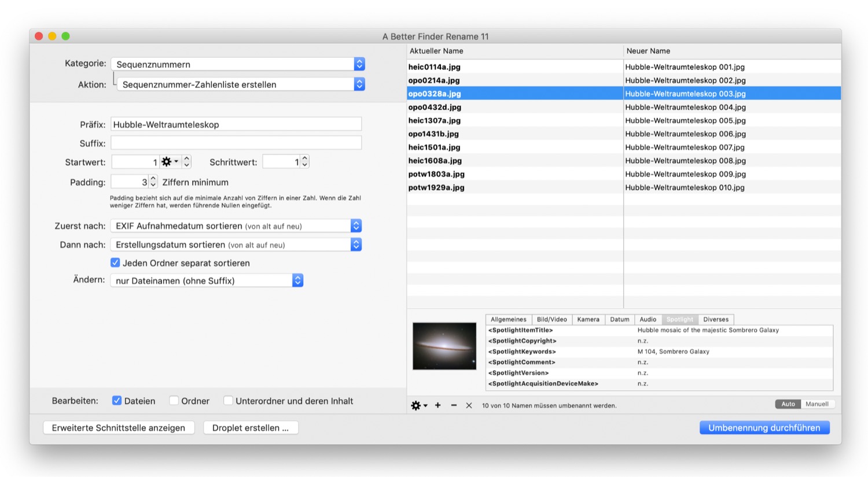Click the SpotlightItemTitle metadata row
Screen dimensions: 868x477
[x=659, y=330]
